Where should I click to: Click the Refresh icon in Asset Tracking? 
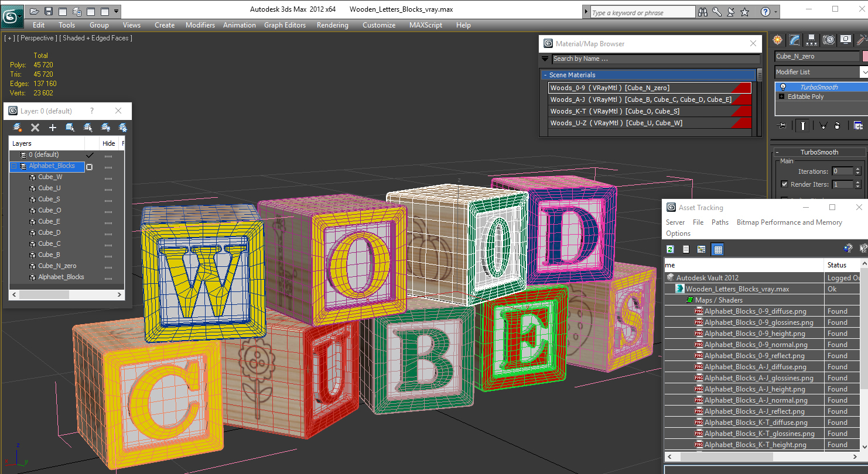pos(669,249)
